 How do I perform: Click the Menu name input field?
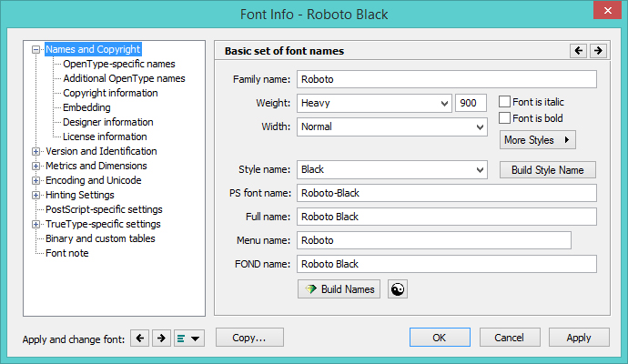[434, 240]
